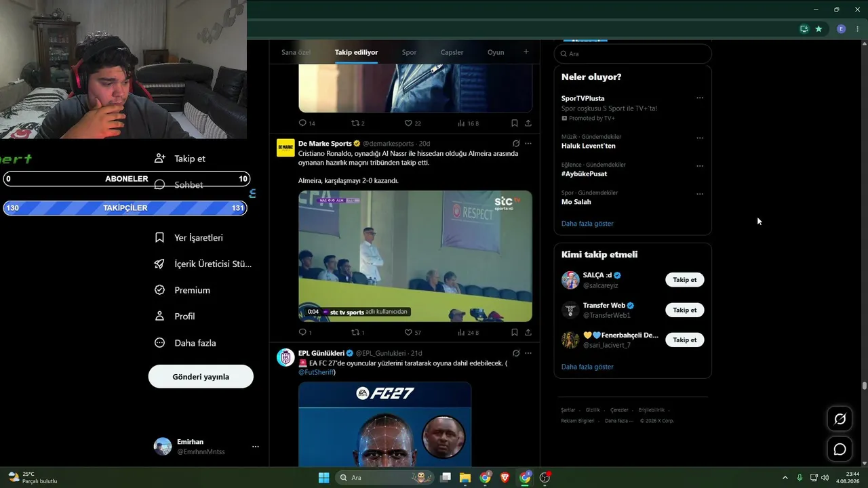Like the De Marke Sports Ronaldo post
This screenshot has height=488, width=868.
click(x=408, y=333)
